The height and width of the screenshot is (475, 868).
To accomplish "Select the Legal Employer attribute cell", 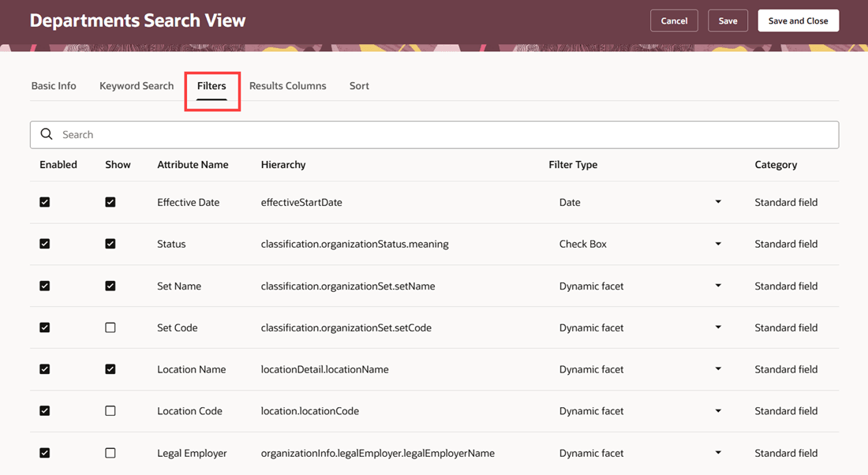I will point(192,453).
